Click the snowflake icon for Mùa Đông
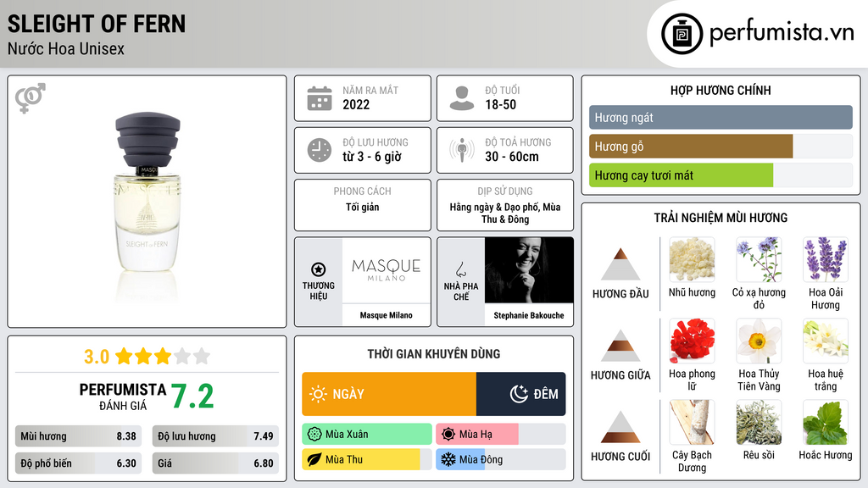The image size is (868, 488). pyautogui.click(x=448, y=460)
